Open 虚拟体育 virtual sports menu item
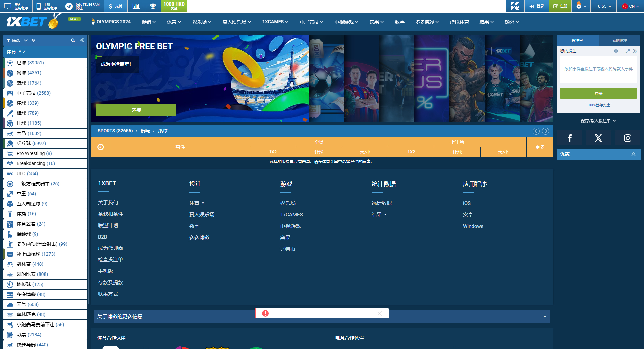The height and width of the screenshot is (349, 644). (459, 22)
